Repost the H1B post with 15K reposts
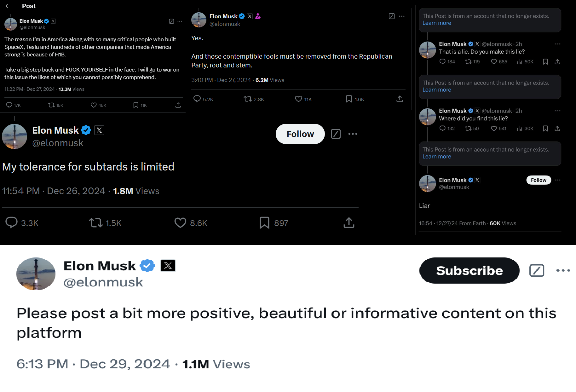The height and width of the screenshot is (392, 576). click(51, 105)
